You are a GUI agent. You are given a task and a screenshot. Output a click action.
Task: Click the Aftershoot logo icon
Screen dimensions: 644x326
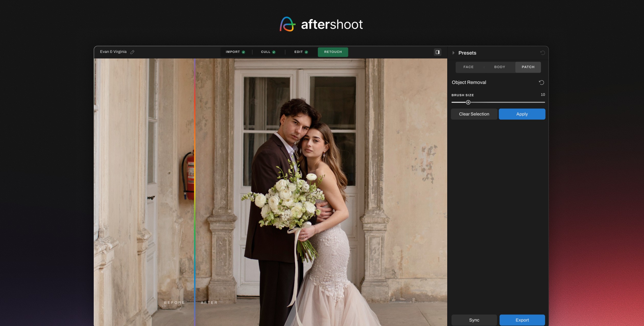[x=287, y=24]
